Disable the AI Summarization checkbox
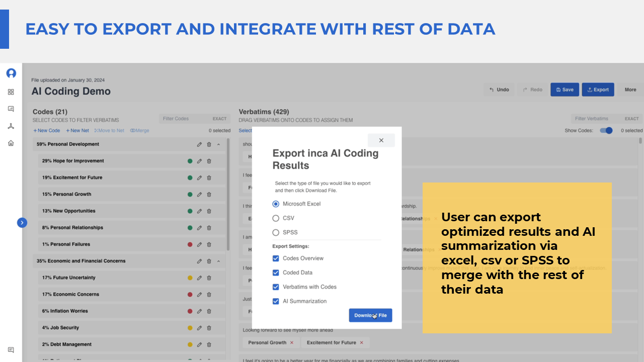Viewport: 644px width, 362px height. (276, 301)
